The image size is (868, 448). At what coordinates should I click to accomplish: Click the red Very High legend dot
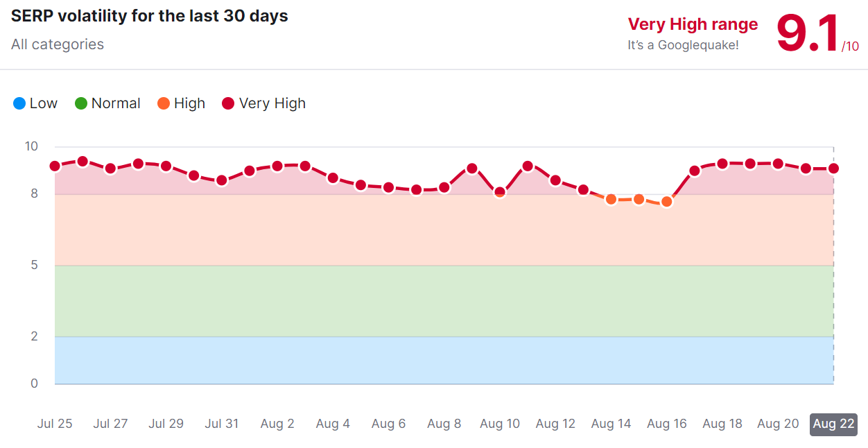[x=228, y=103]
